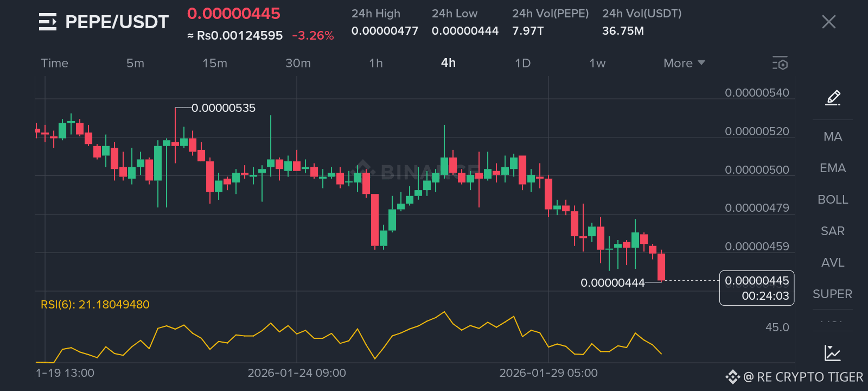This screenshot has height=391, width=868.
Task: Select the drawing pencil tool
Action: coord(833,98)
